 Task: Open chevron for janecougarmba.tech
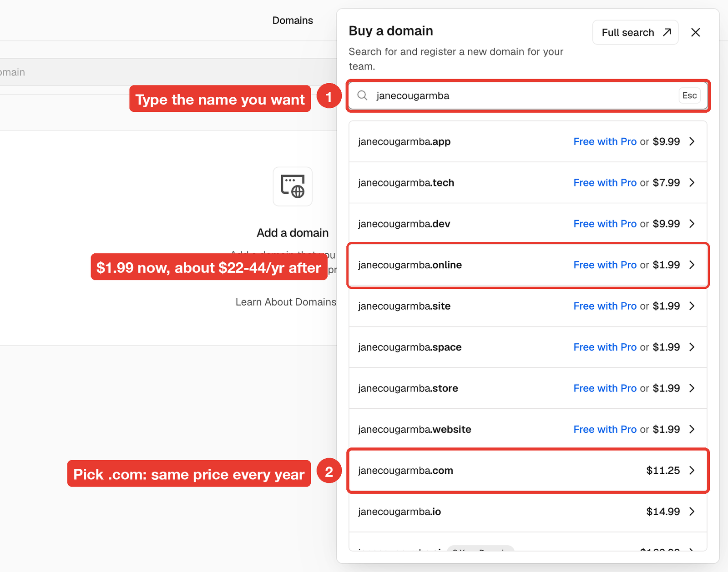point(692,183)
